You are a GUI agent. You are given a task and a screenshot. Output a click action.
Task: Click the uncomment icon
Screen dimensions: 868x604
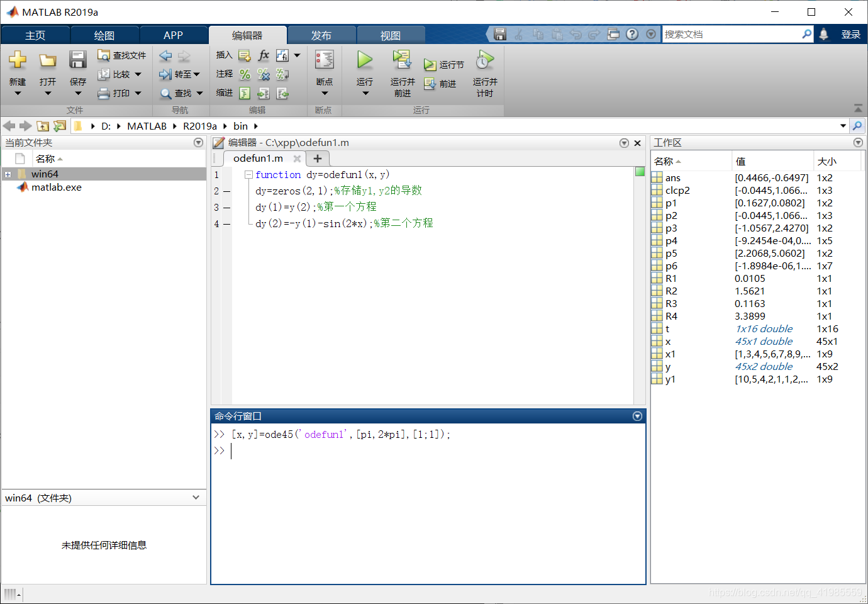264,74
